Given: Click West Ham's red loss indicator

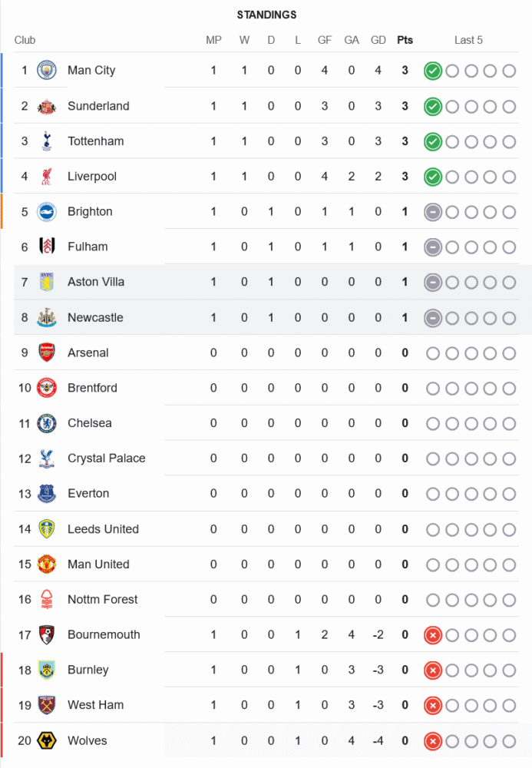Looking at the screenshot, I should click(433, 705).
